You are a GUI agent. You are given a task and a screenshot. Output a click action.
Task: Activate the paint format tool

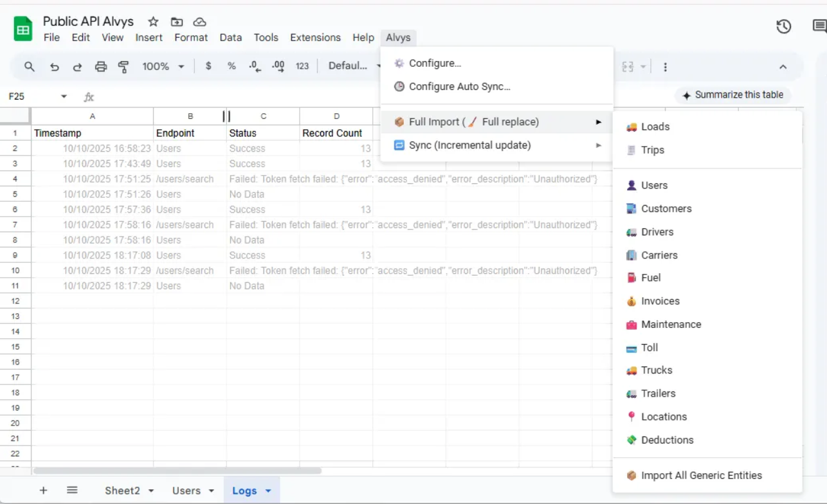pos(123,66)
